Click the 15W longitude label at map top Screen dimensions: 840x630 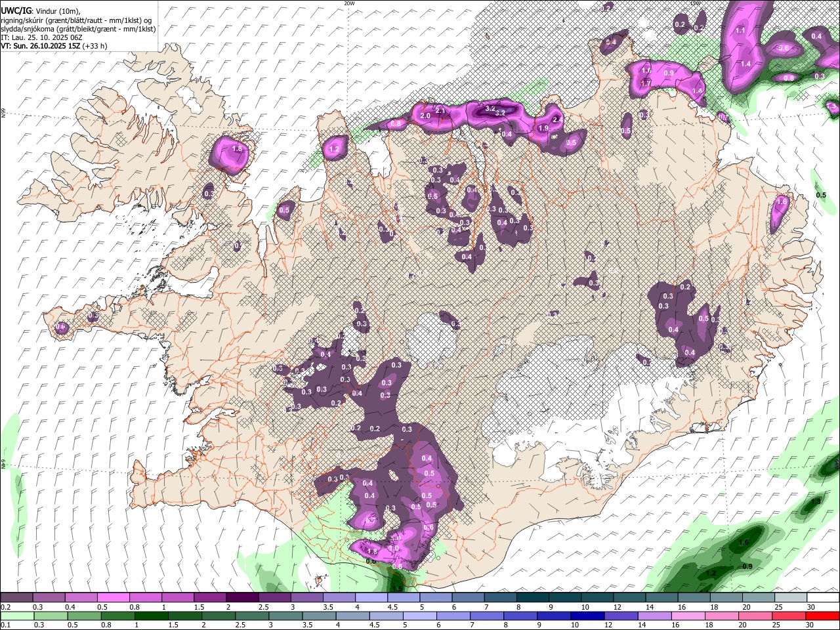point(696,3)
